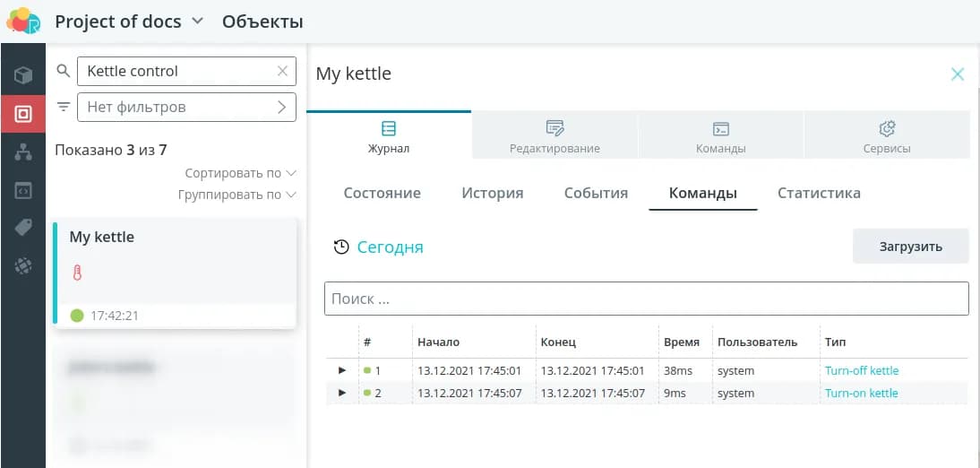
Task: Open the hierarchy tree icon in sidebar
Action: (23, 152)
